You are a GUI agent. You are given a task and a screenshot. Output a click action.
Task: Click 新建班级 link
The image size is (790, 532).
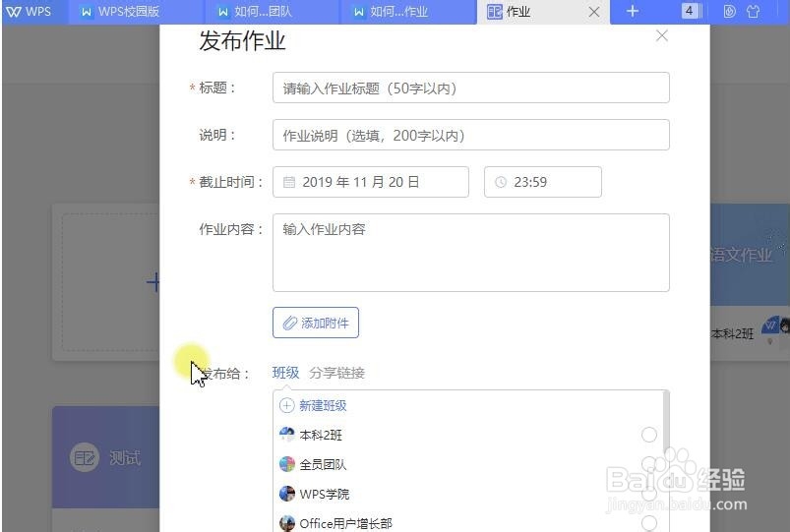[x=313, y=405]
